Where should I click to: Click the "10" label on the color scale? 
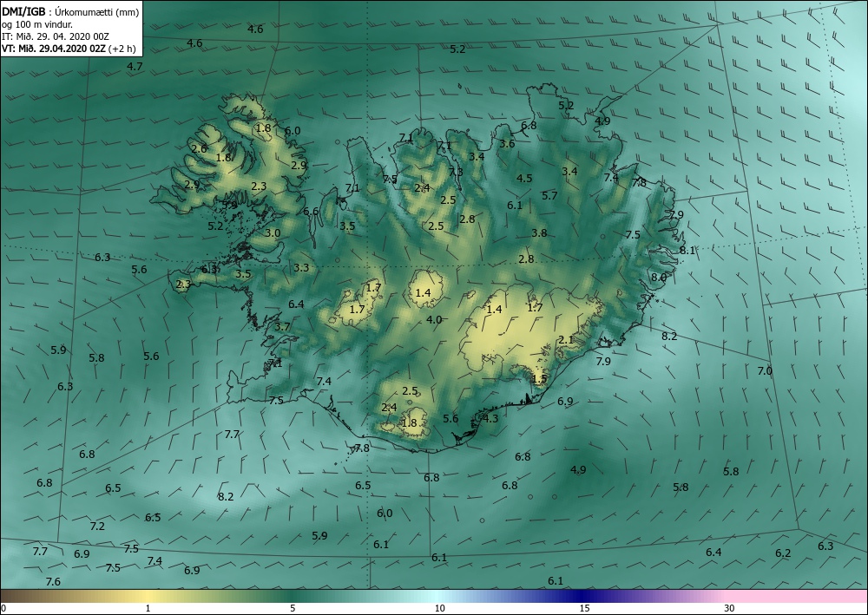[x=439, y=608]
